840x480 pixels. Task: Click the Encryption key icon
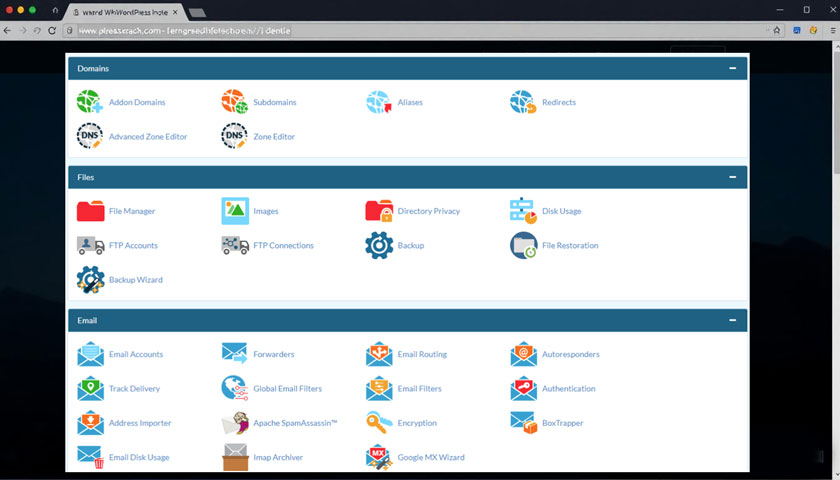coord(379,423)
